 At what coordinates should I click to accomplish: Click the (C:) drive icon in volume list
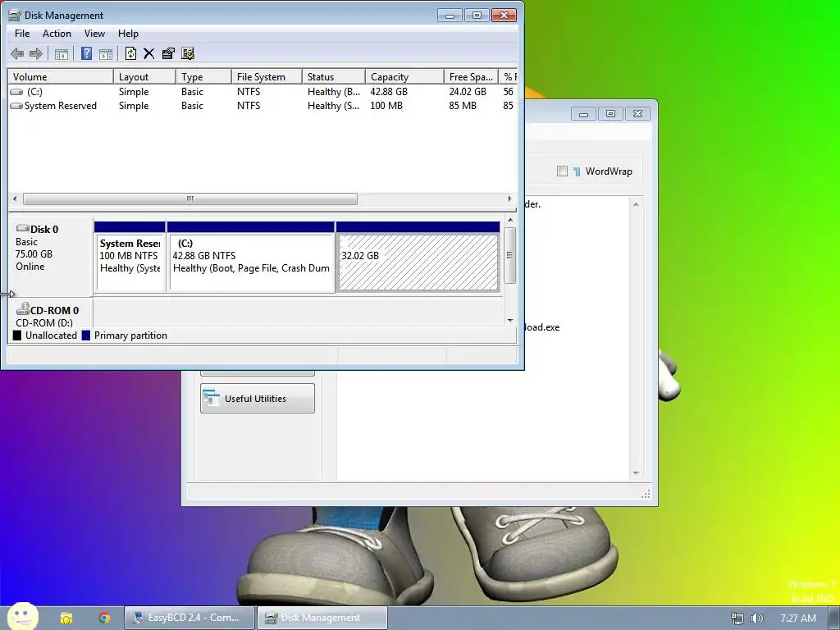pos(16,92)
